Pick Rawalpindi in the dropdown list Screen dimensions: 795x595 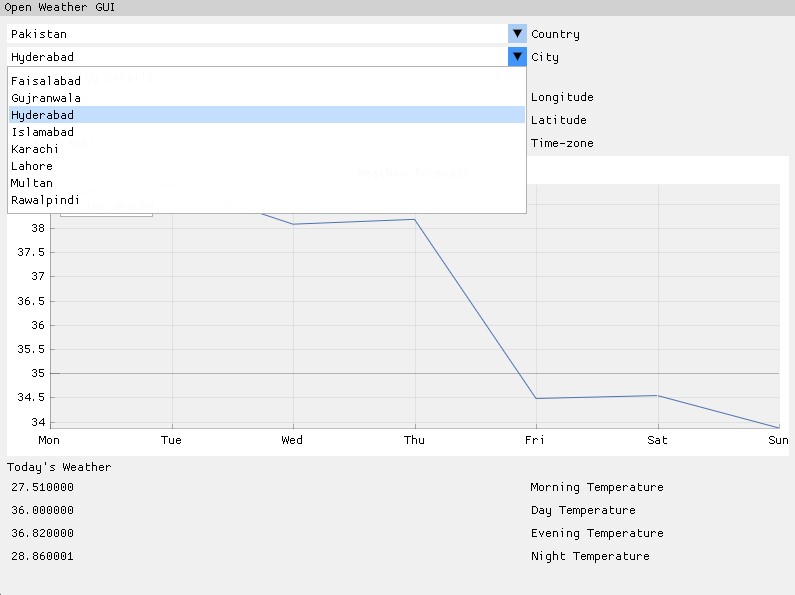pos(267,200)
